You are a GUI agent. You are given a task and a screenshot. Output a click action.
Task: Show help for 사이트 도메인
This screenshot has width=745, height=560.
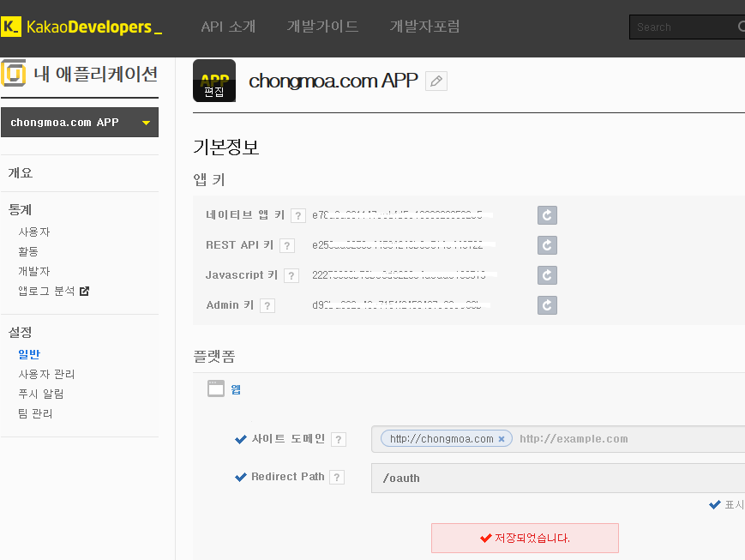pyautogui.click(x=339, y=439)
